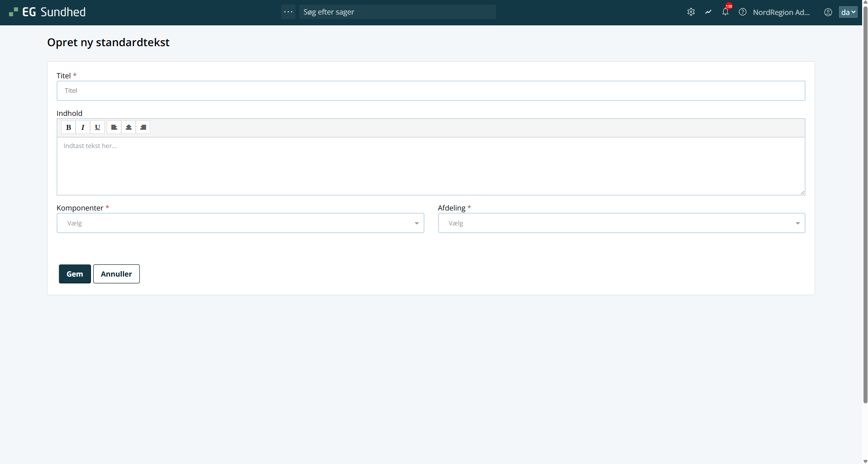Toggle underline text formatting
The width and height of the screenshot is (868, 464).
tap(97, 127)
